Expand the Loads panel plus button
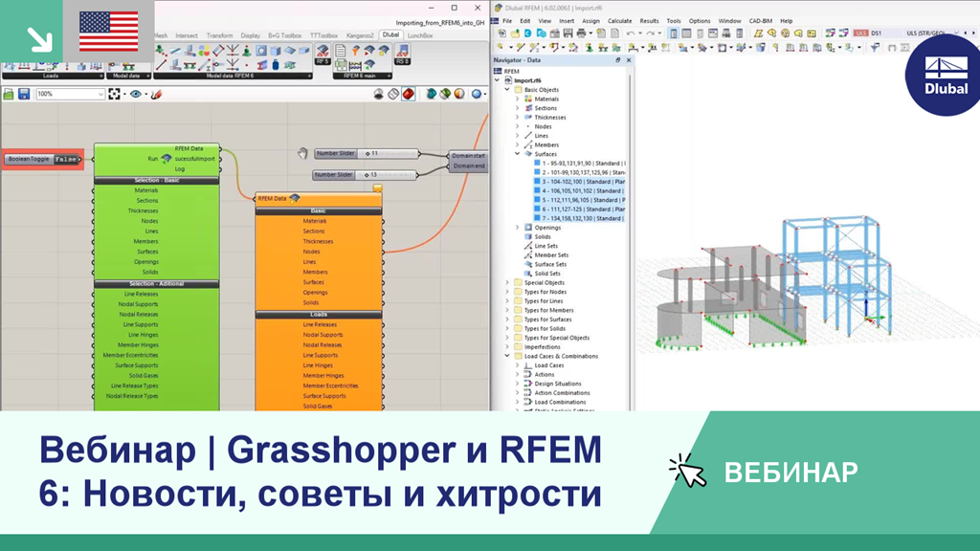980x551 pixels. point(101,76)
